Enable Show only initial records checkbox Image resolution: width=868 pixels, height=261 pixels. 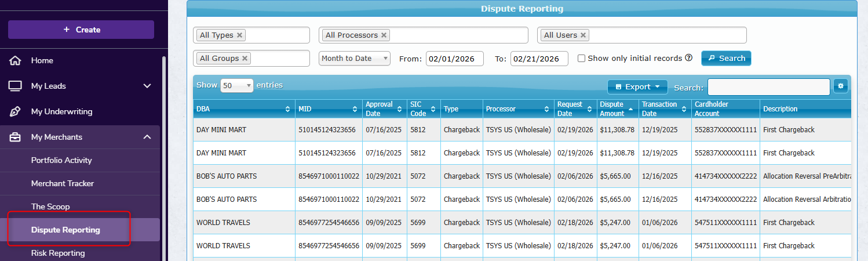coord(582,59)
